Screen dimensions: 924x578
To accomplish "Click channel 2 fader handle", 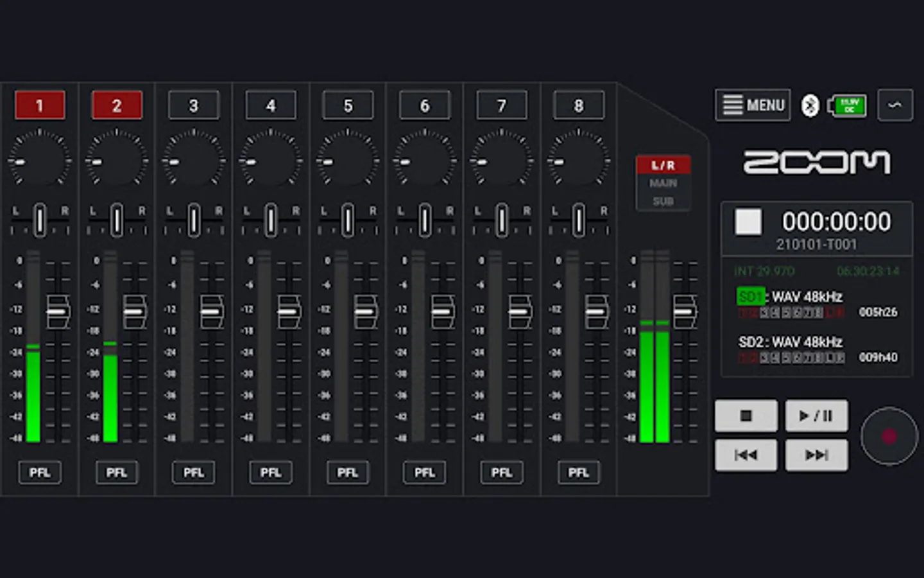I will [135, 311].
